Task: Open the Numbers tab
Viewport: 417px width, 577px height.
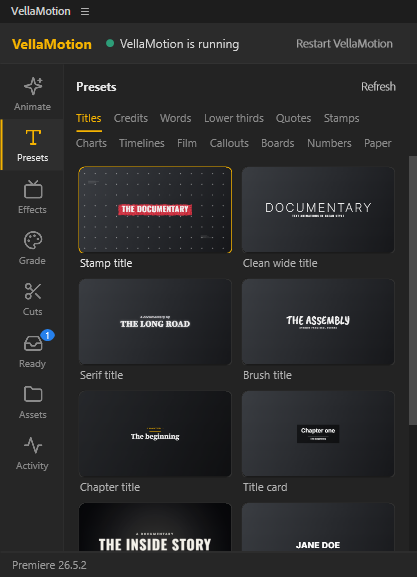Action: click(x=329, y=143)
